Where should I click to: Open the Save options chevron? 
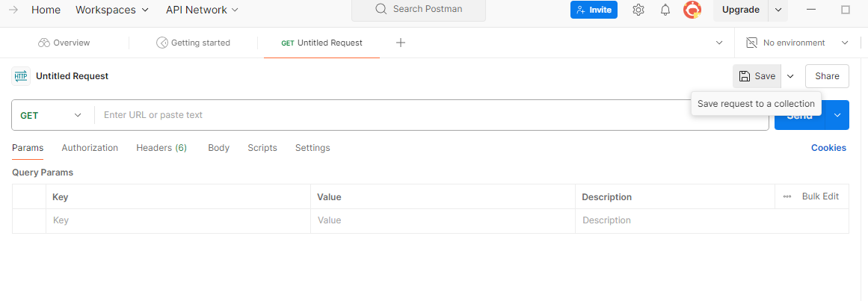790,76
